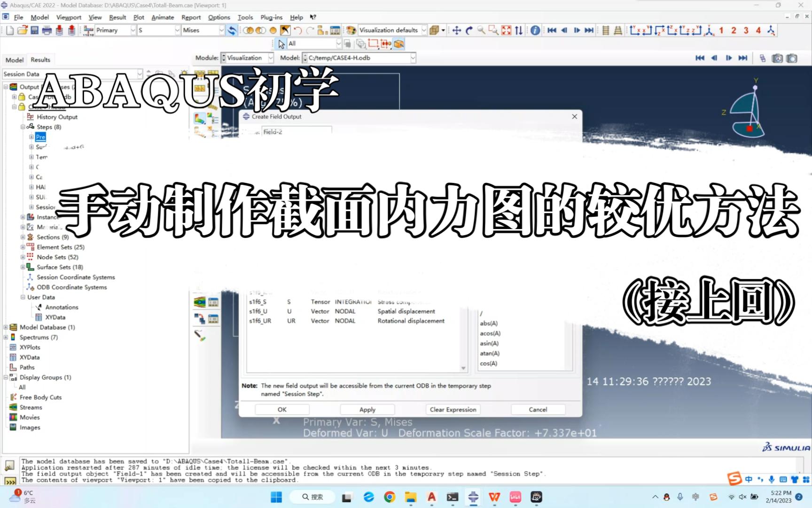812x508 pixels.
Task: Switch to the Results tab
Action: (40, 60)
